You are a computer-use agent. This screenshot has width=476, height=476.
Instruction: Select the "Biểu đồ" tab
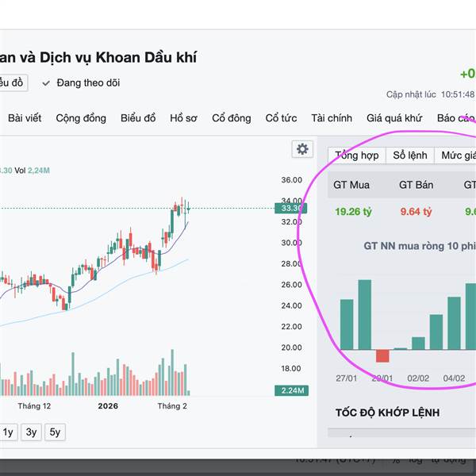point(138,118)
